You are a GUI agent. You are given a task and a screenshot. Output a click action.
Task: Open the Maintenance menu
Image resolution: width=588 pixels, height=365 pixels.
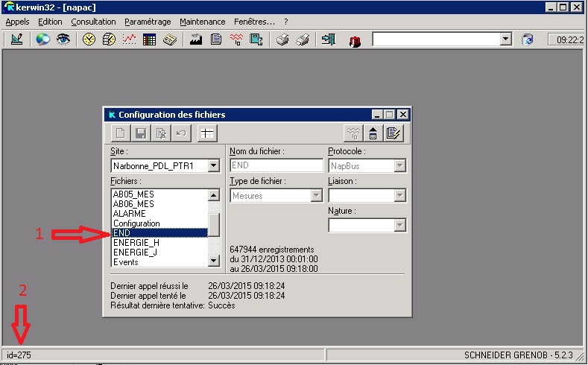(x=202, y=22)
